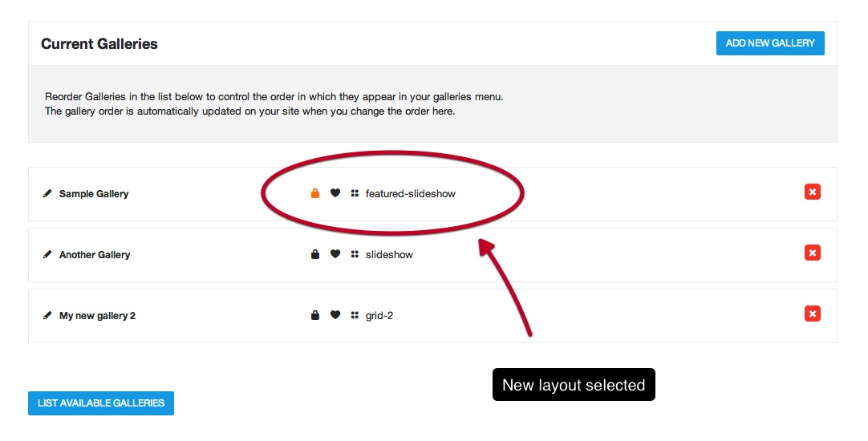Click the pencil icon beside My new gallery 2
Screen dimensions: 868x441
point(47,315)
